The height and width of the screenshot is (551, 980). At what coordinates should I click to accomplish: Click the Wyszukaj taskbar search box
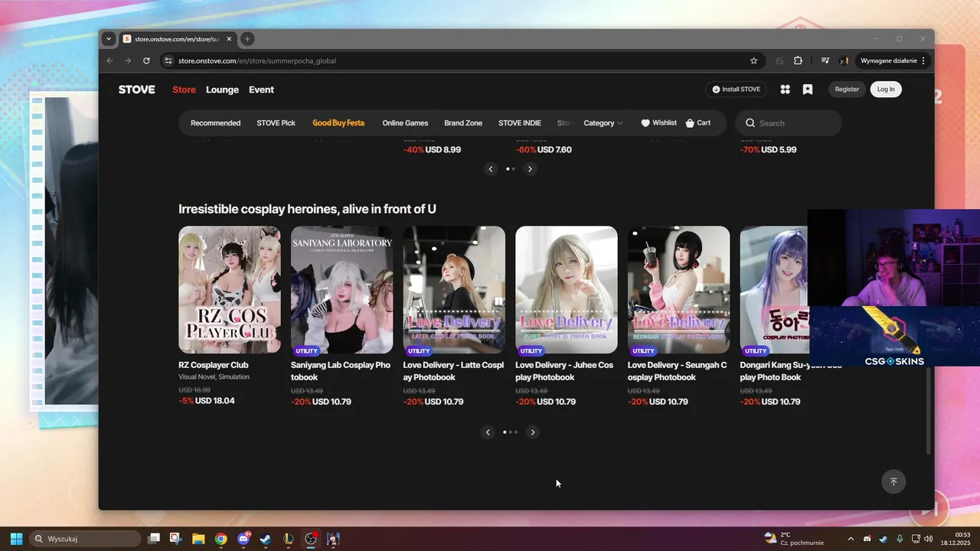pos(85,539)
